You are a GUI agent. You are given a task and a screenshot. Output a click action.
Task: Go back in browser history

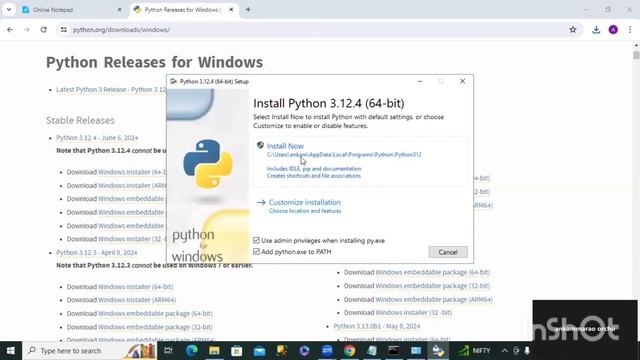10,29
